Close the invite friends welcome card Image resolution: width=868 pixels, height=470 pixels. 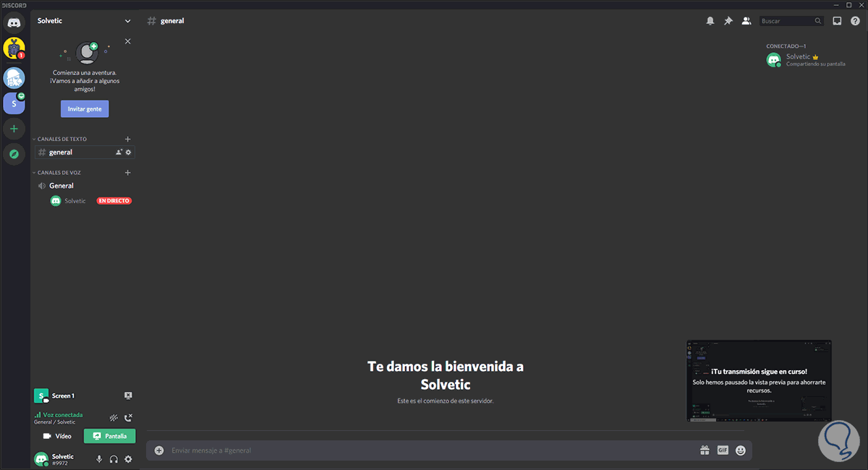[x=128, y=41]
